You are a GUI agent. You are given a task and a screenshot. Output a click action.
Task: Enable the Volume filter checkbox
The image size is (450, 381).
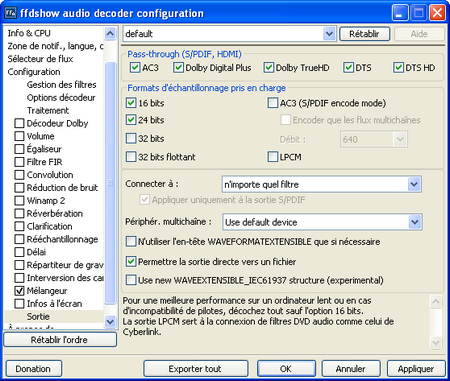coord(19,136)
